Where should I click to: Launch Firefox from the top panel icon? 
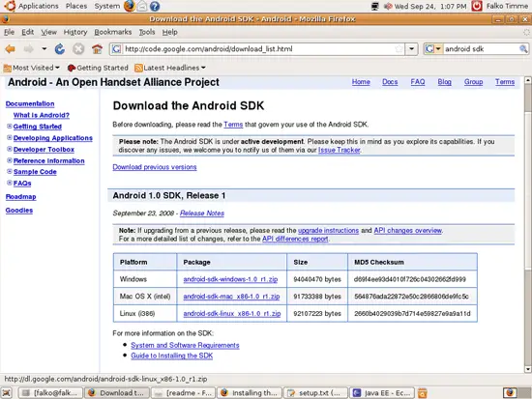129,6
